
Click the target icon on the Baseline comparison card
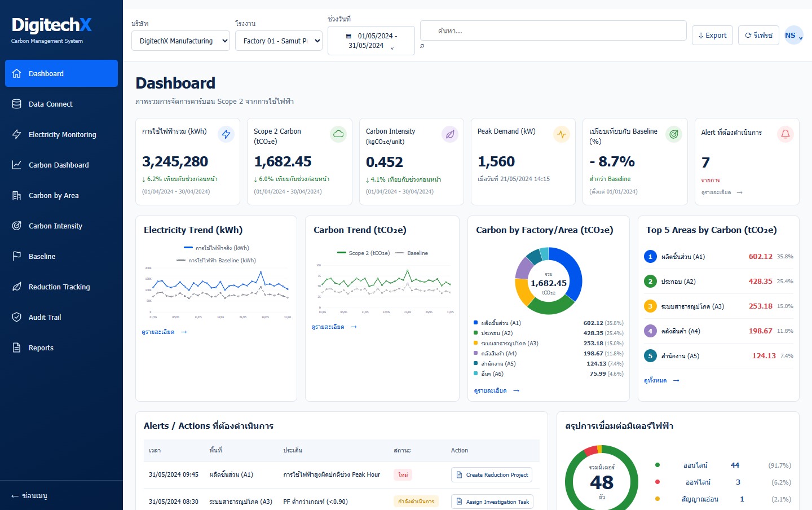point(674,134)
